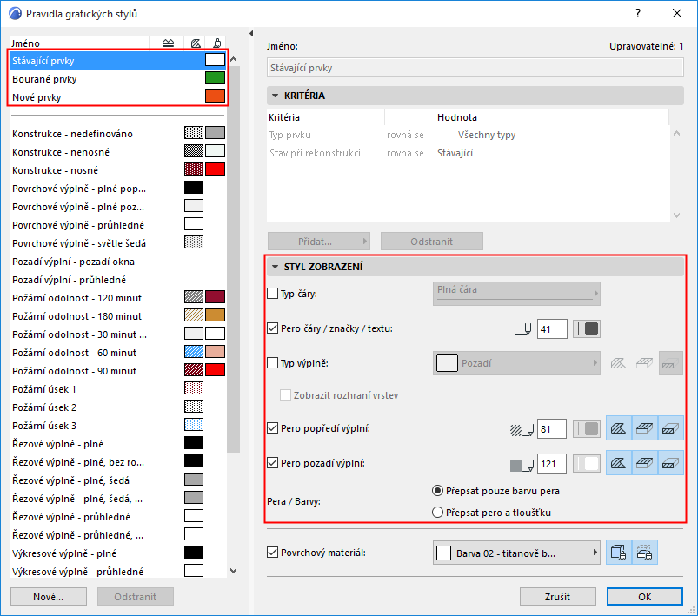The height and width of the screenshot is (616, 698).
Task: Select Přepsat pero a tloušťku option
Action: click(438, 513)
